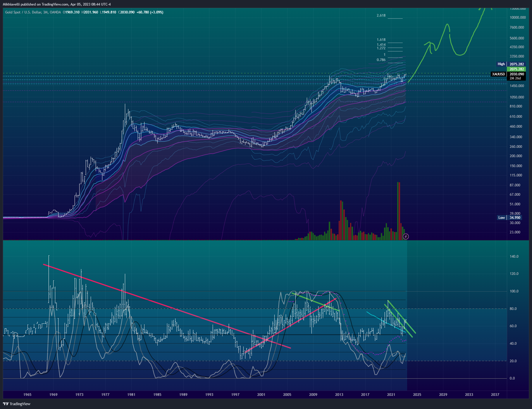Click the 1.414 Fibonacci level label
The height and width of the screenshot is (409, 532).
pos(381,45)
